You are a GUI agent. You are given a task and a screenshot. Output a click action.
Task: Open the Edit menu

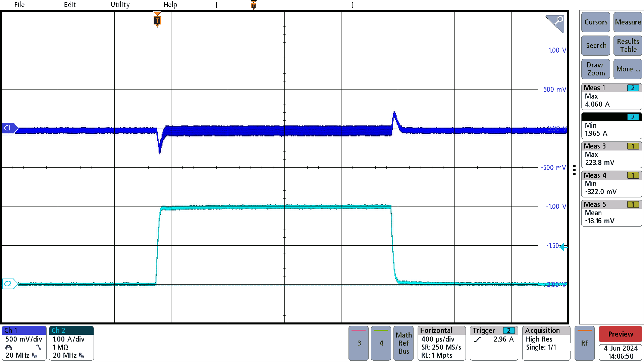[x=70, y=5]
